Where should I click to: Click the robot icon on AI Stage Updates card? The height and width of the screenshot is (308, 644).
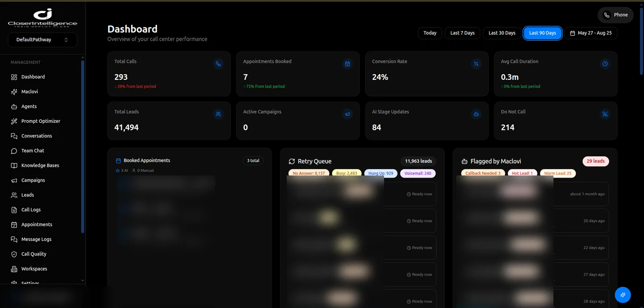476,114
